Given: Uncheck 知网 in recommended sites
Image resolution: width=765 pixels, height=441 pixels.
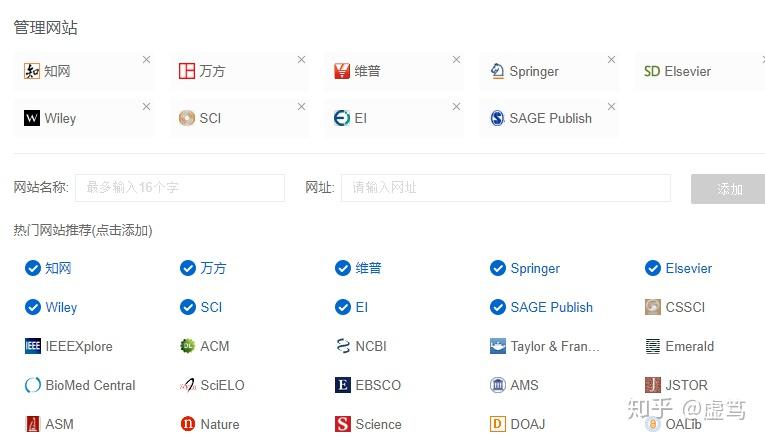Looking at the screenshot, I should coord(33,268).
